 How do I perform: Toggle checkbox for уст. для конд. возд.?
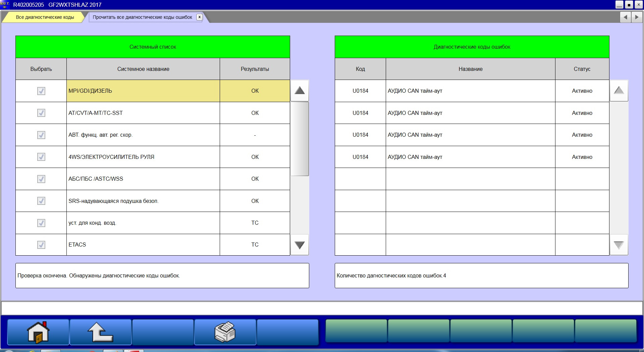pyautogui.click(x=41, y=223)
